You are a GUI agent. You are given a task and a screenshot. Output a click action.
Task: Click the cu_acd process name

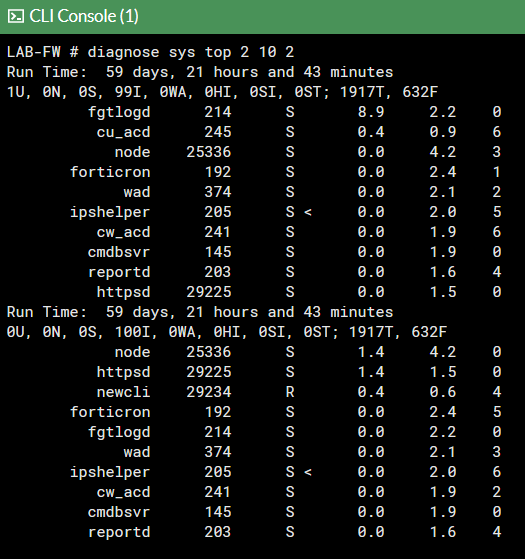(x=123, y=132)
